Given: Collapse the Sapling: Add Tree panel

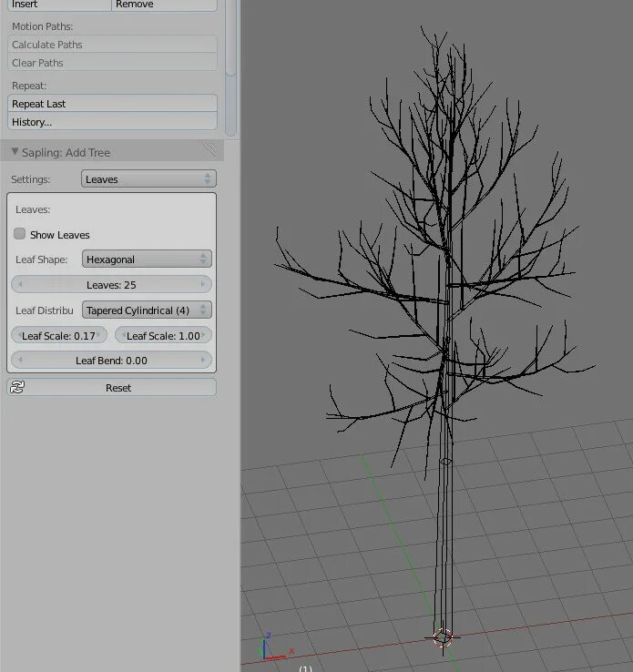Looking at the screenshot, I should point(15,151).
